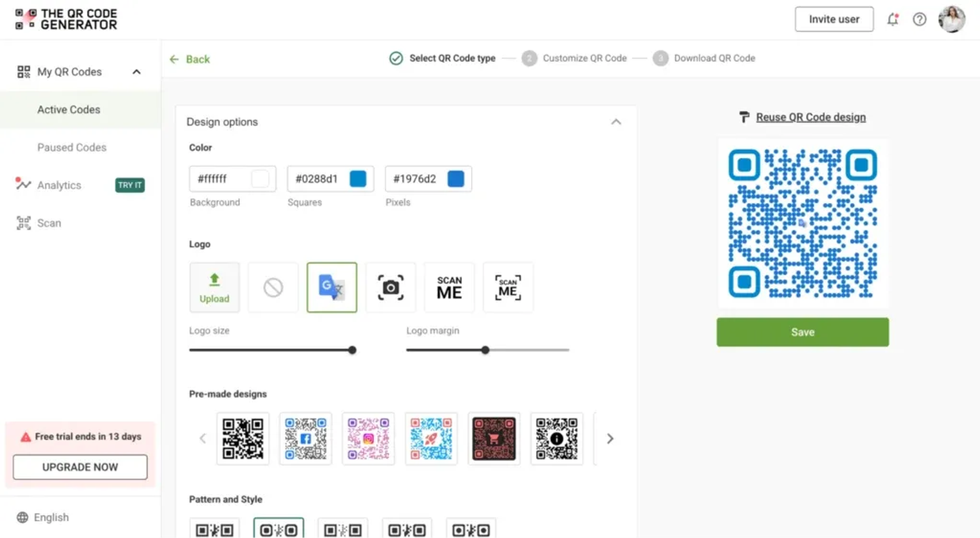Click the UPGRADE NOW button
Image resolution: width=980 pixels, height=538 pixels.
80,467
